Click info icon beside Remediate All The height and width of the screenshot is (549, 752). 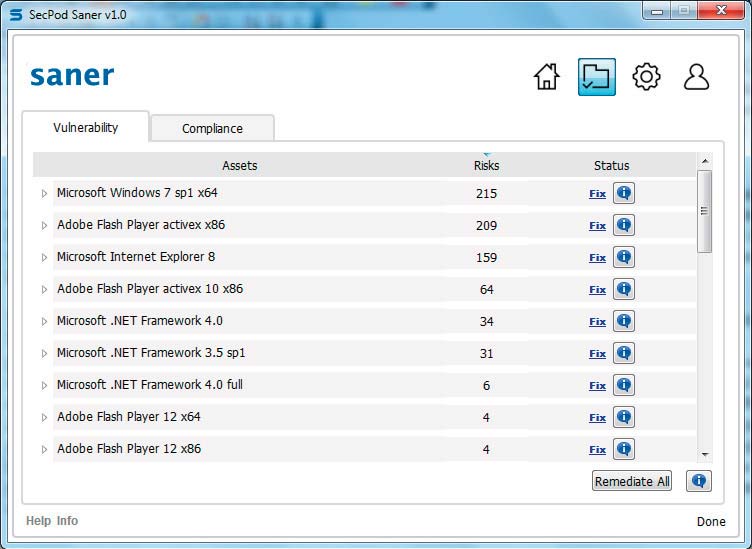(x=699, y=481)
